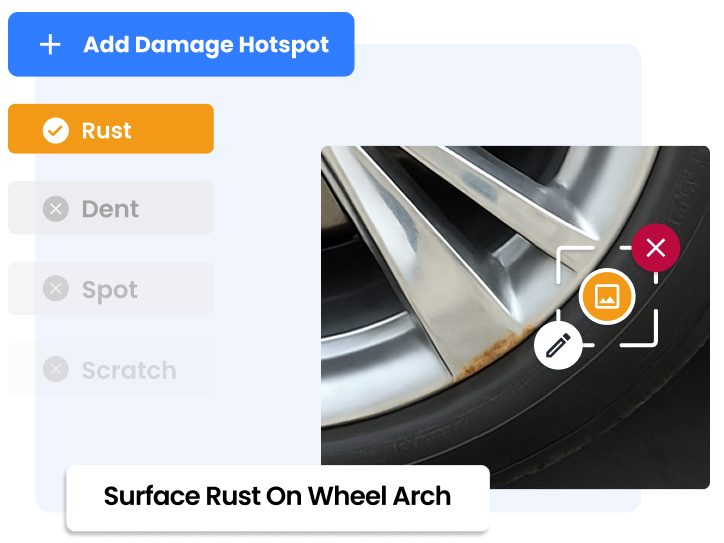Viewport: 724px width, 543px height.
Task: Toggle the Dent x-circle icon
Action: (56, 209)
